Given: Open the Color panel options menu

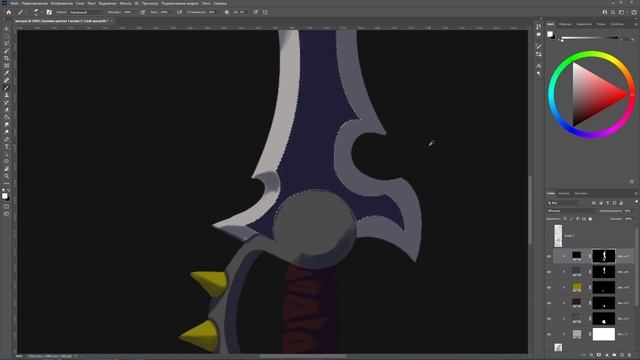Looking at the screenshot, I should click(x=635, y=24).
